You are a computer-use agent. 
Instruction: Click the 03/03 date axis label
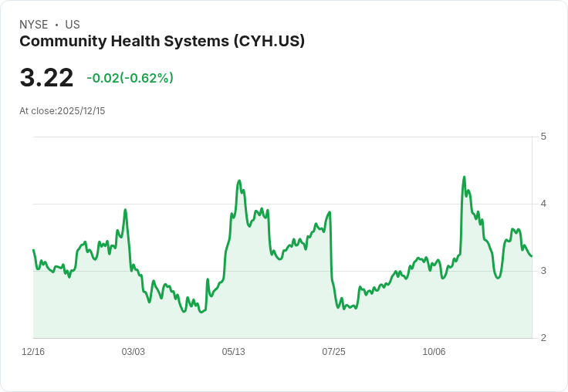(134, 352)
